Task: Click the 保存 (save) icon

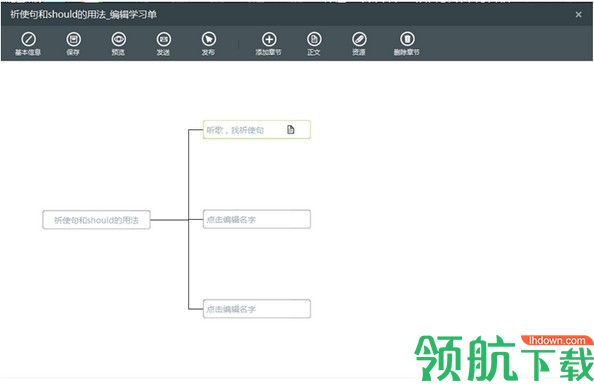Action: (73, 39)
